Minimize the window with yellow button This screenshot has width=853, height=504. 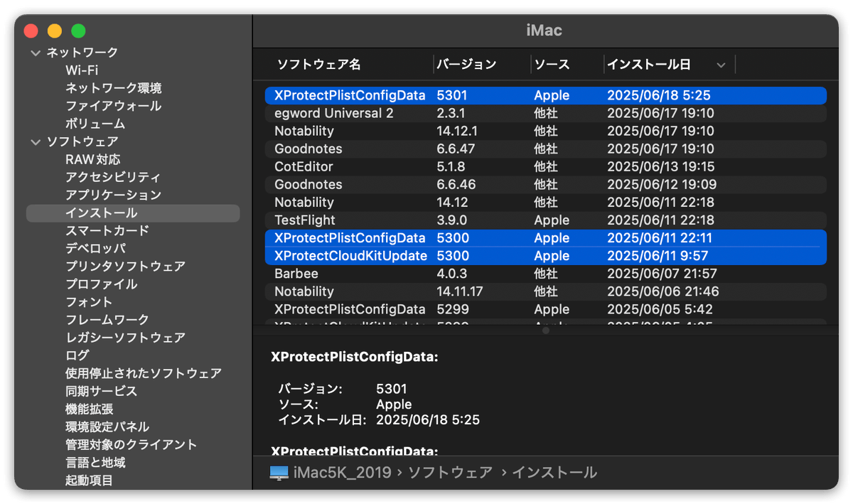pyautogui.click(x=55, y=31)
